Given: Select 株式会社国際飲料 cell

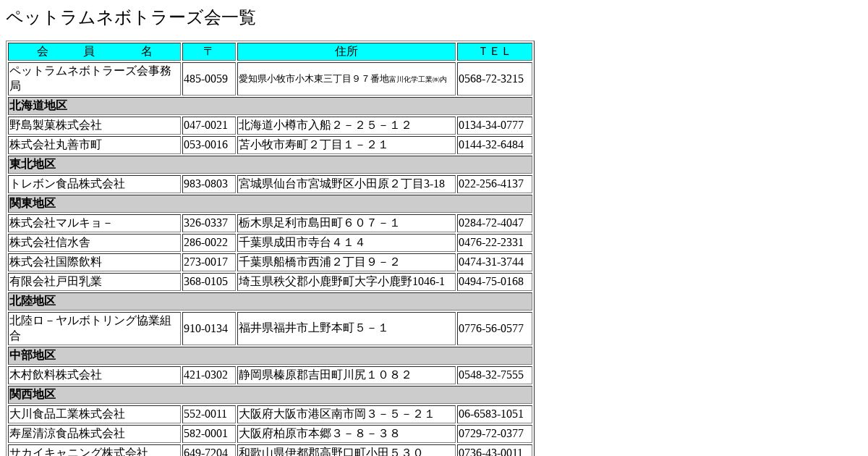Looking at the screenshot, I should pyautogui.click(x=95, y=262).
